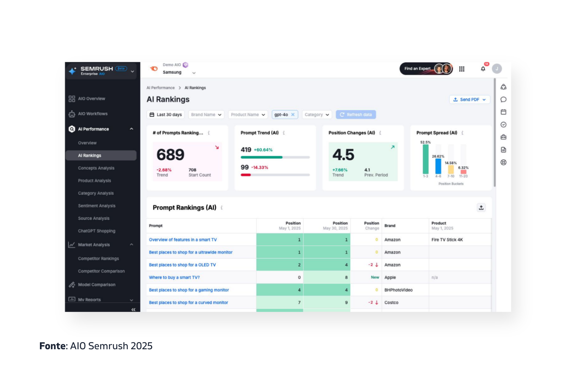Screen dimensions: 588x392
Task: Open the chat bubble icon in right sidebar
Action: click(503, 99)
